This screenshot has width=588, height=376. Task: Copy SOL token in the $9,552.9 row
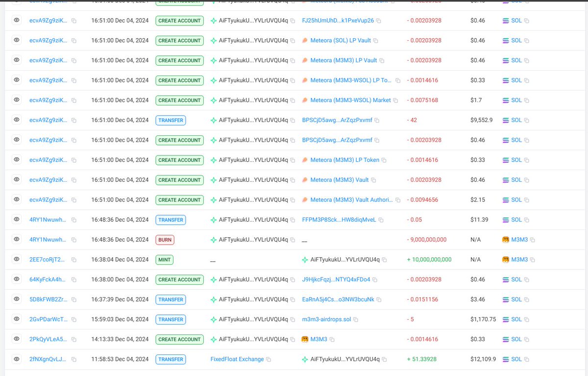(x=527, y=120)
